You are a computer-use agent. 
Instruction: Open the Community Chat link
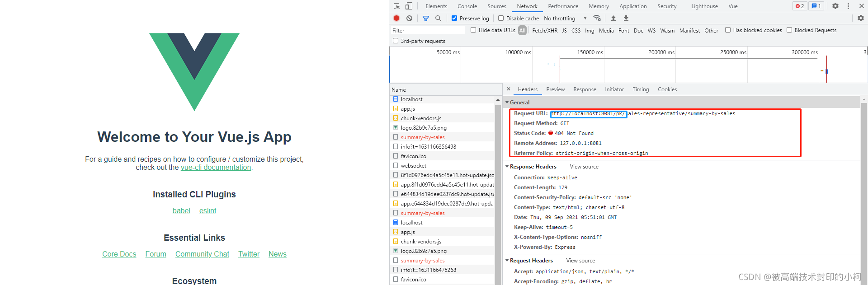(x=202, y=254)
